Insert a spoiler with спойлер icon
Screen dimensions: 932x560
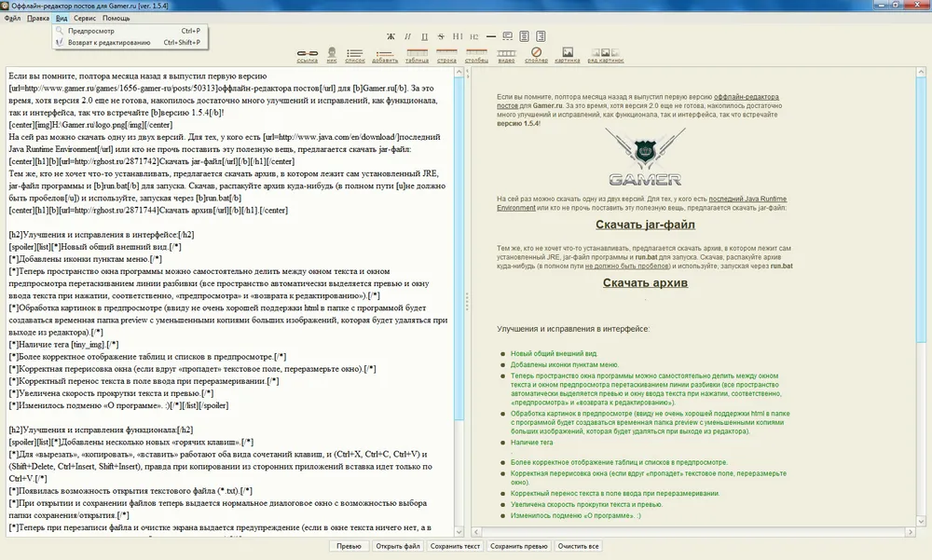click(x=536, y=54)
